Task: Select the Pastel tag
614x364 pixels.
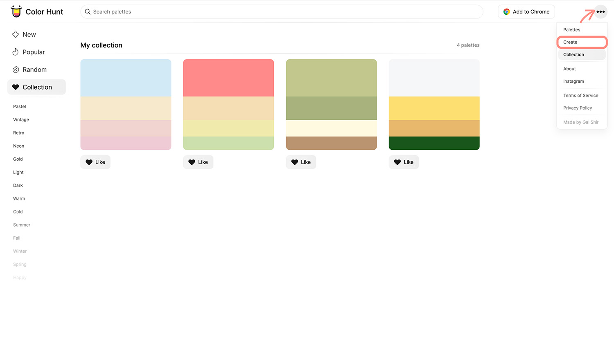Action: coord(20,106)
